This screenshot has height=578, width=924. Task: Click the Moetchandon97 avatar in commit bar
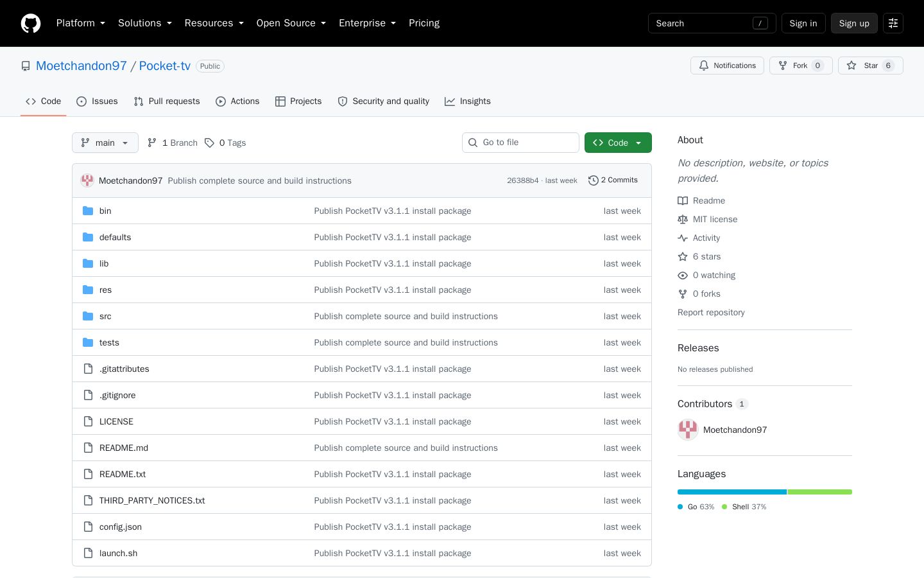[x=87, y=180]
